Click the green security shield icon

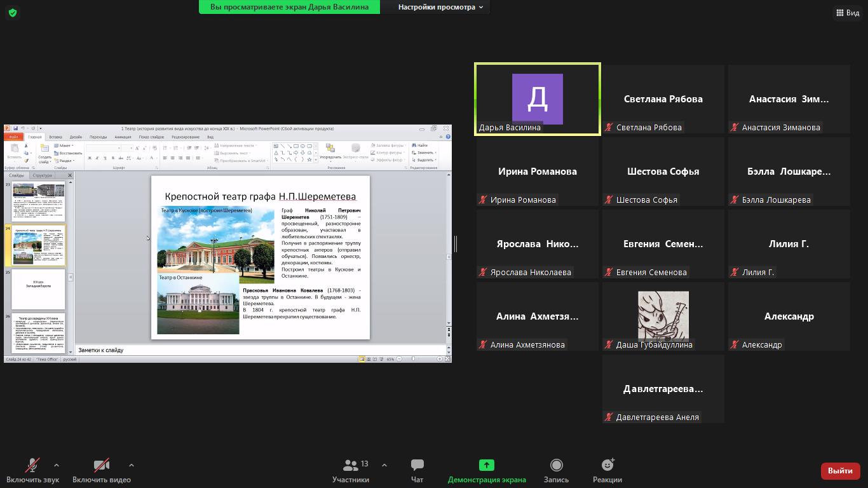point(13,13)
